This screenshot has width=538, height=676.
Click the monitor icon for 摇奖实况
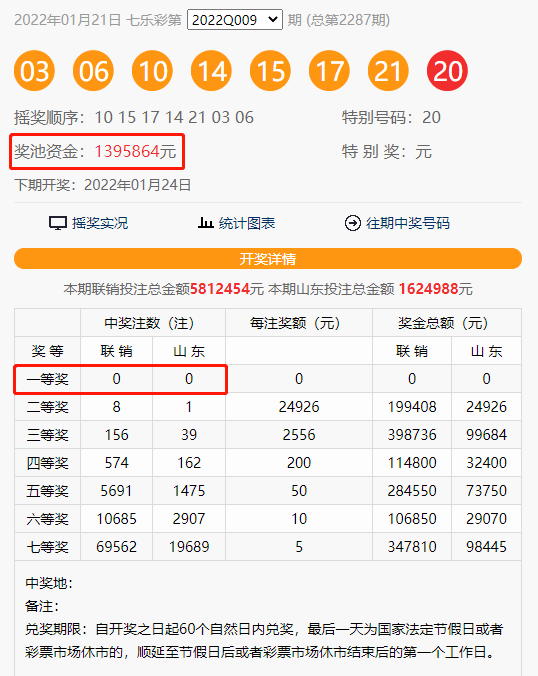[57, 223]
